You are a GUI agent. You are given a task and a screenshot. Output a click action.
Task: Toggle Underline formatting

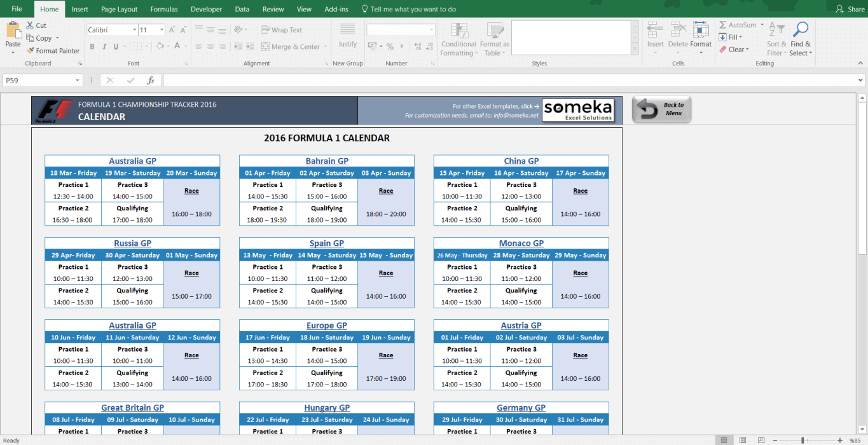[x=116, y=46]
